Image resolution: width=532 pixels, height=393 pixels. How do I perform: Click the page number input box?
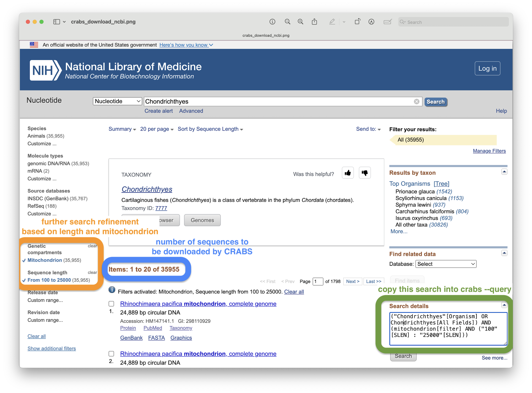click(318, 281)
